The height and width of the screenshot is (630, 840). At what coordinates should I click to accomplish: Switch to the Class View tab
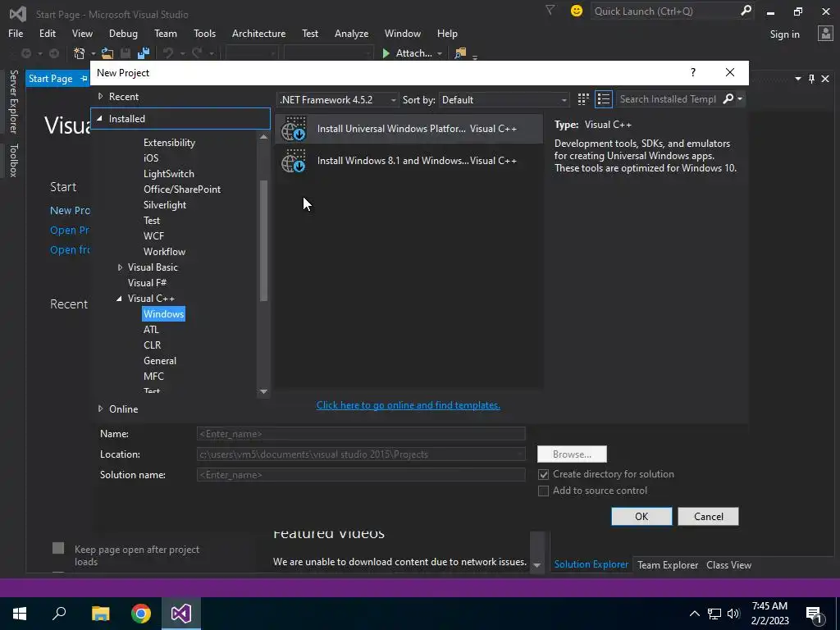pyautogui.click(x=728, y=564)
